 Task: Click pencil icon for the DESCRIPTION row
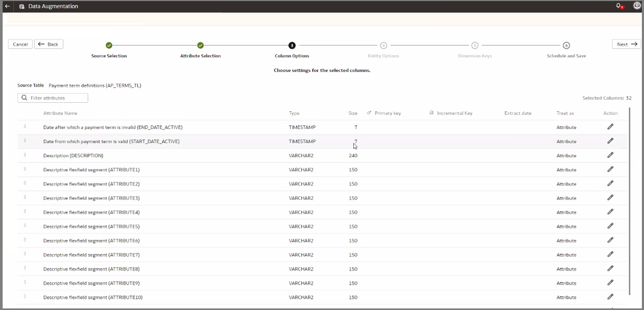610,155
